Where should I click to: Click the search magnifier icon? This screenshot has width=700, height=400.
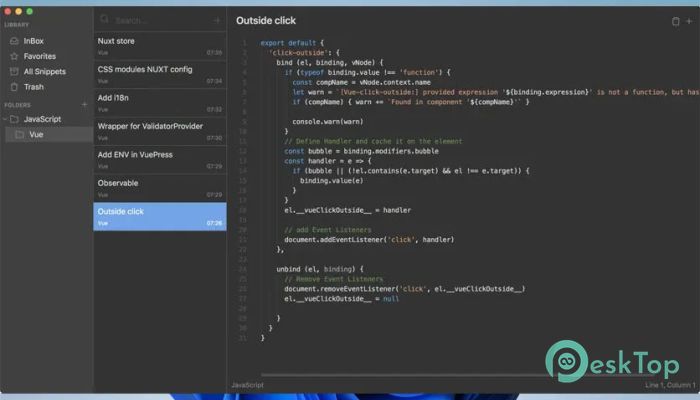click(x=104, y=19)
